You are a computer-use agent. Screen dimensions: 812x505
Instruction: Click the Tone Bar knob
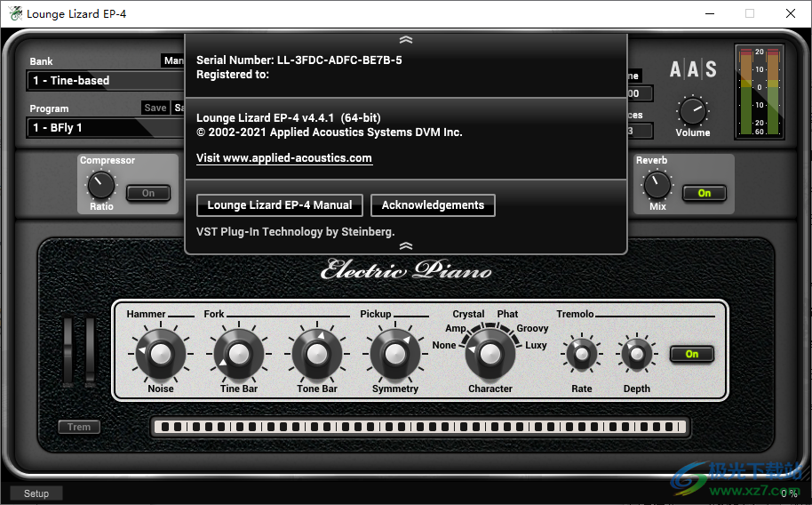316,354
